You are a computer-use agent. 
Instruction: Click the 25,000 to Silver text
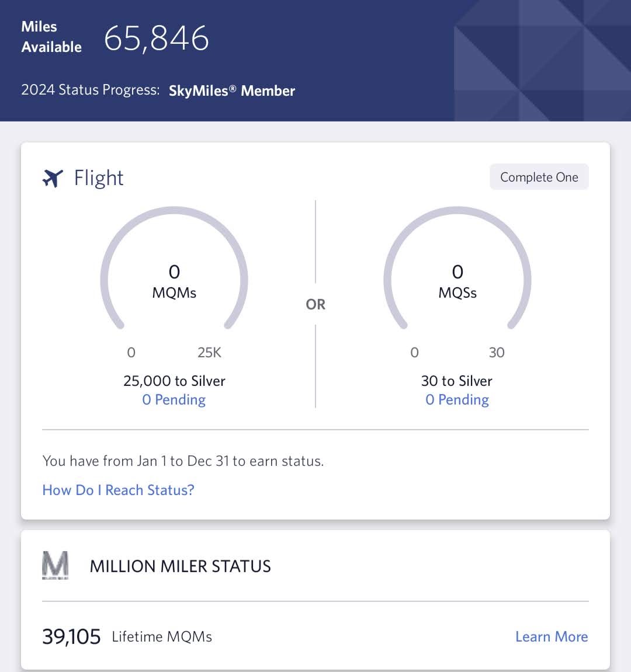pyautogui.click(x=174, y=381)
